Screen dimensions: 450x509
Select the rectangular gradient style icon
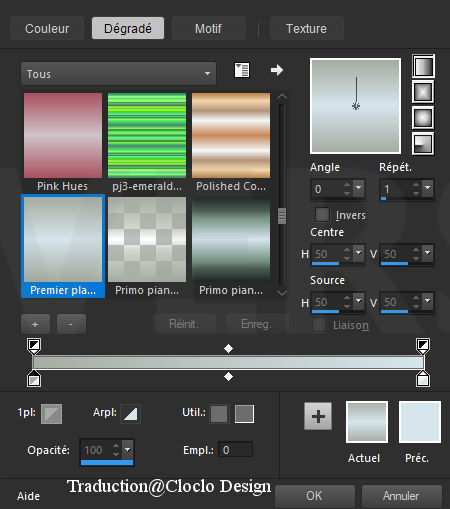(x=423, y=92)
